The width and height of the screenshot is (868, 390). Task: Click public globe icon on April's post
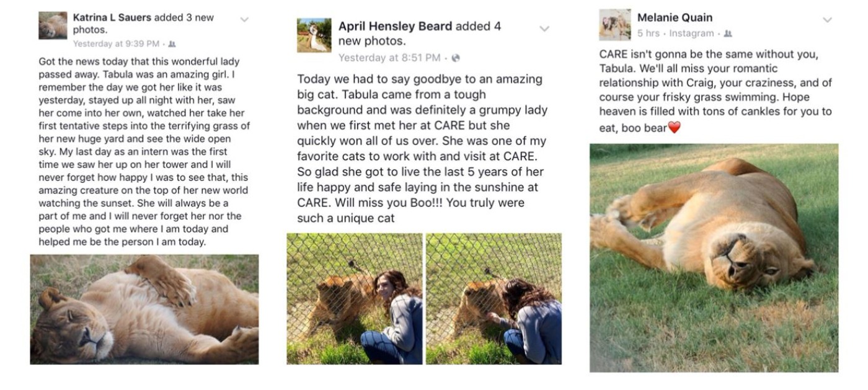click(456, 58)
